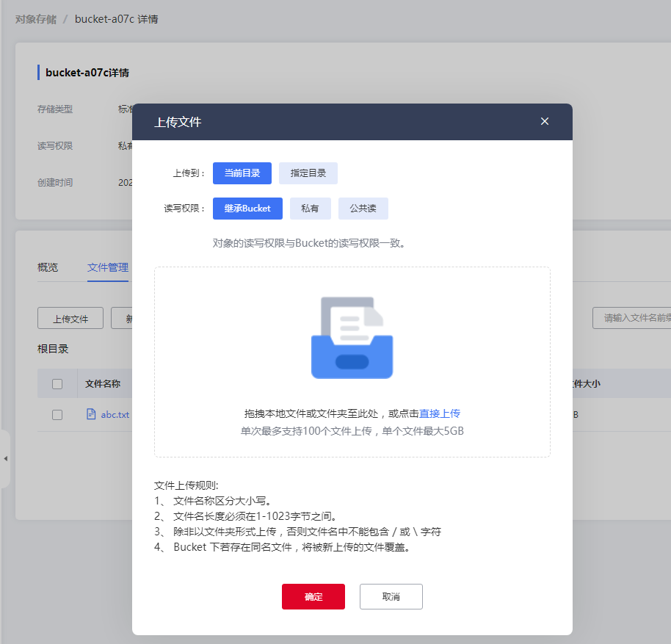Collapse the sidebar with the left arrow handle

tap(5, 458)
